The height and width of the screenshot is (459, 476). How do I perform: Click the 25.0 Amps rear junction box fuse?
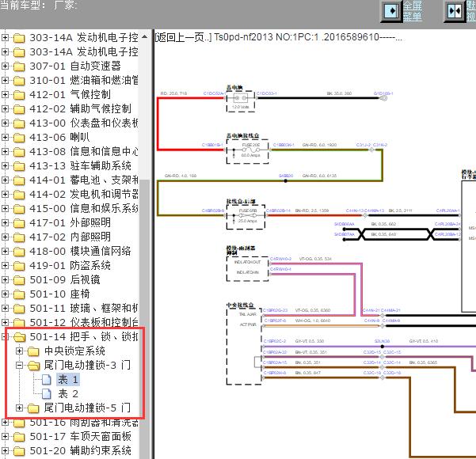pos(246,217)
